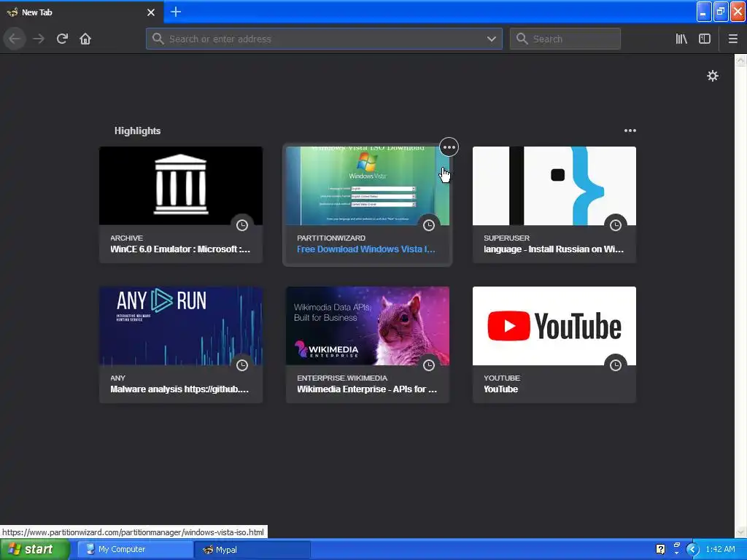Close the New Tab tab
Viewport: 747px width, 560px height.
[x=151, y=12]
